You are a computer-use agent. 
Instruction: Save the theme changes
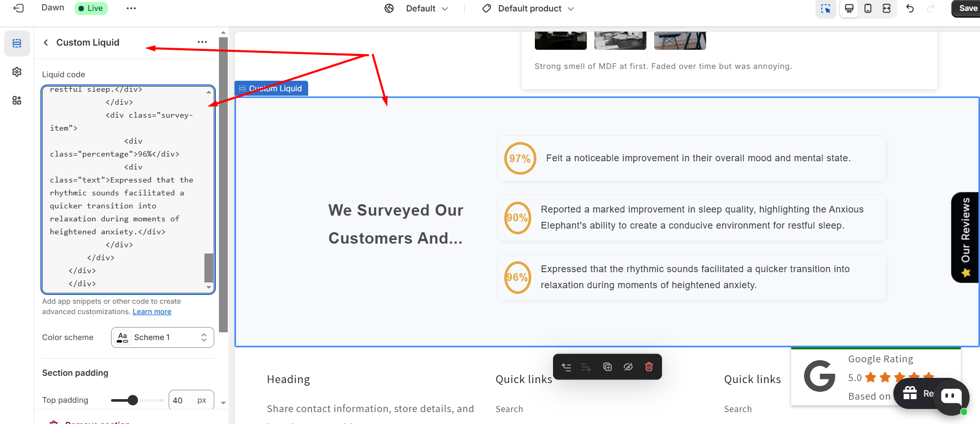pos(967,8)
